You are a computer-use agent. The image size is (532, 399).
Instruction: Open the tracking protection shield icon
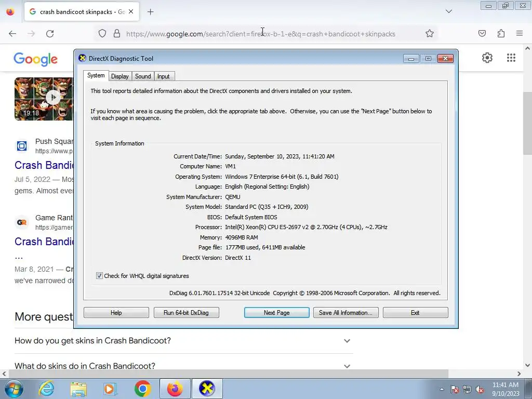pos(102,34)
